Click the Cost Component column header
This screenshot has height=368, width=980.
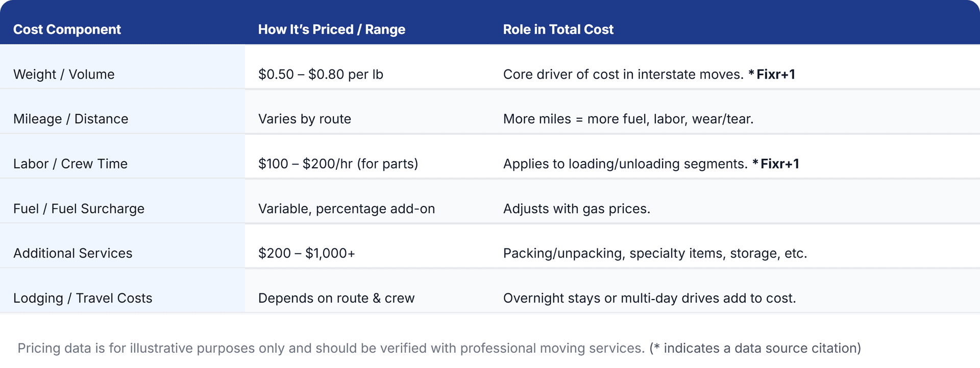click(67, 29)
